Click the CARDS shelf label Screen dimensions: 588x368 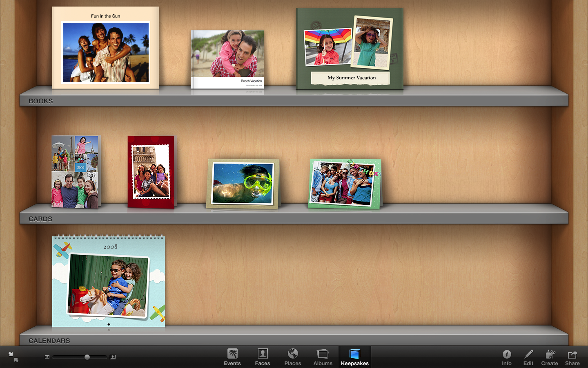pyautogui.click(x=40, y=219)
